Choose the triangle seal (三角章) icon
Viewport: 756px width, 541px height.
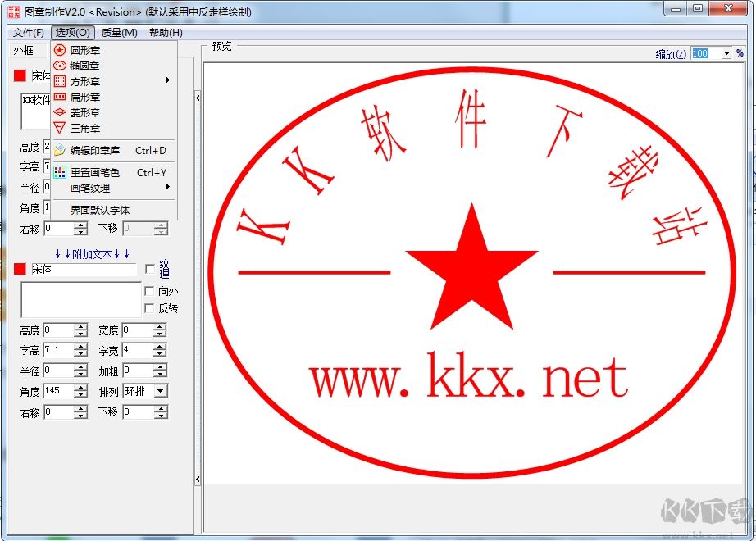(x=60, y=128)
